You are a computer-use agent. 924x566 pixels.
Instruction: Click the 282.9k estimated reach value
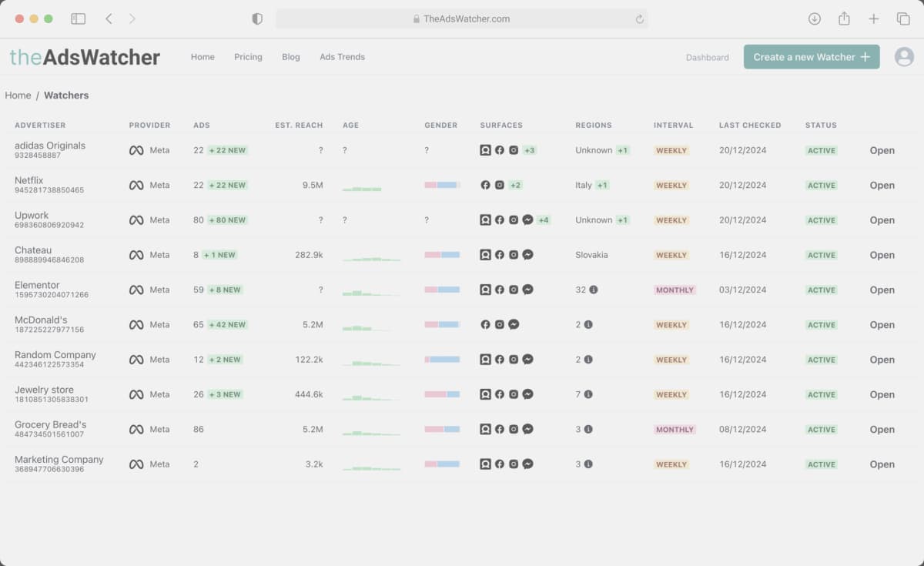[309, 255]
